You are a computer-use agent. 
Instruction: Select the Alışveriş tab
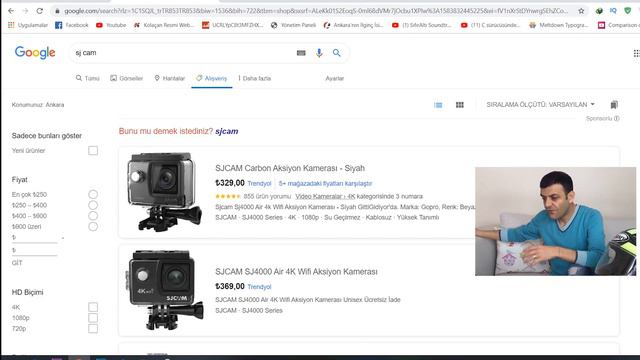pyautogui.click(x=211, y=78)
